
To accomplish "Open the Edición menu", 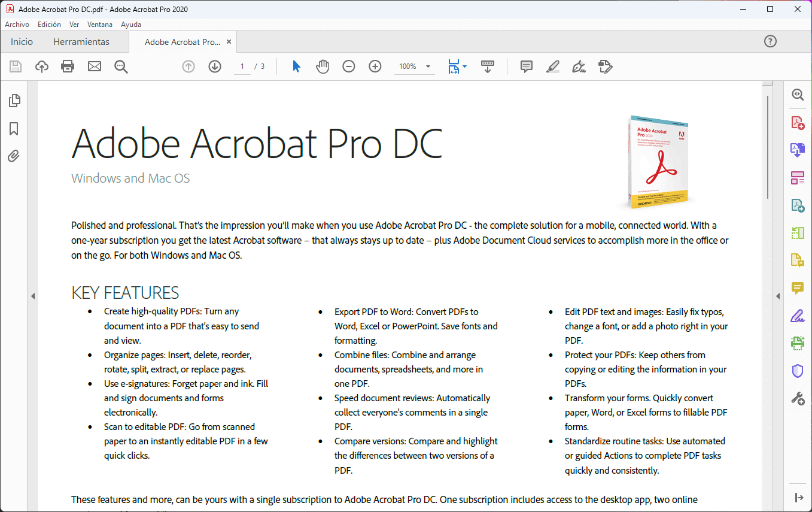I will point(49,25).
